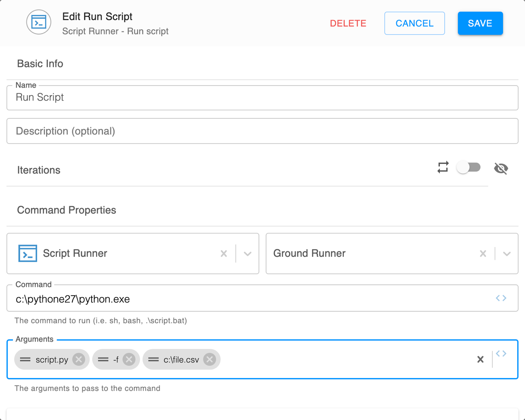
Task: Remove the c:\file.csv argument chip
Action: click(210, 359)
